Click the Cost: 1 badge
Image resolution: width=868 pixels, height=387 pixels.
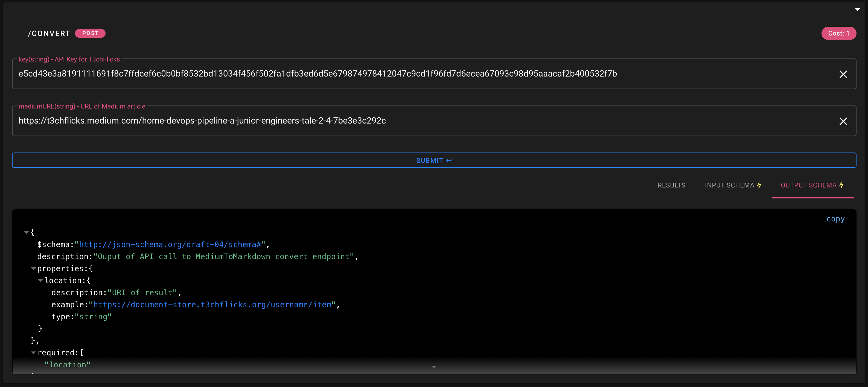click(839, 33)
